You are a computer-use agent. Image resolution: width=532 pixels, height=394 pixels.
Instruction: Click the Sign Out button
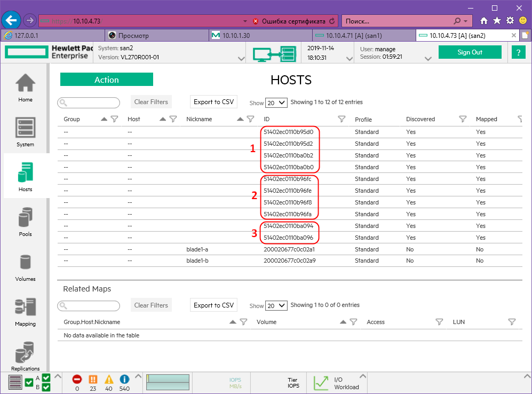click(x=470, y=52)
